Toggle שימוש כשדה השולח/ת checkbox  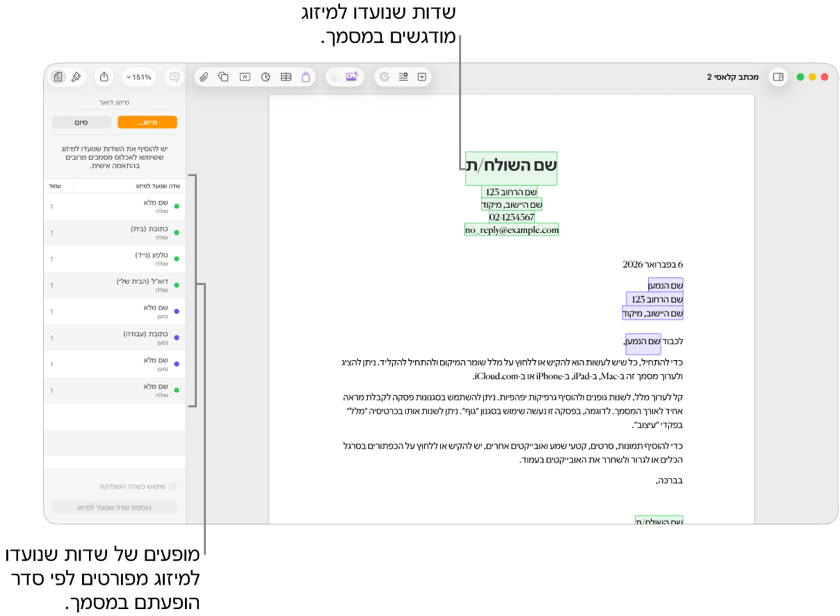(173, 487)
